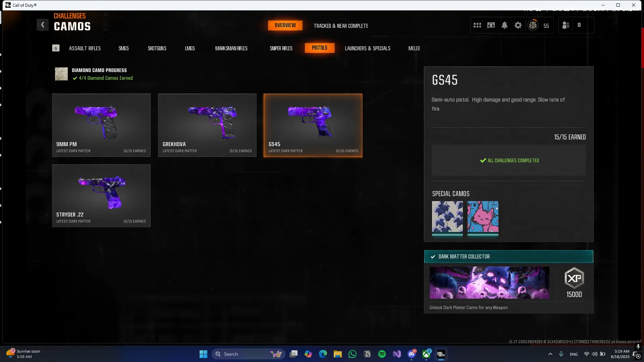This screenshot has height=362, width=644.
Task: Select the blue ivy leaf special camo
Action: [x=447, y=217]
